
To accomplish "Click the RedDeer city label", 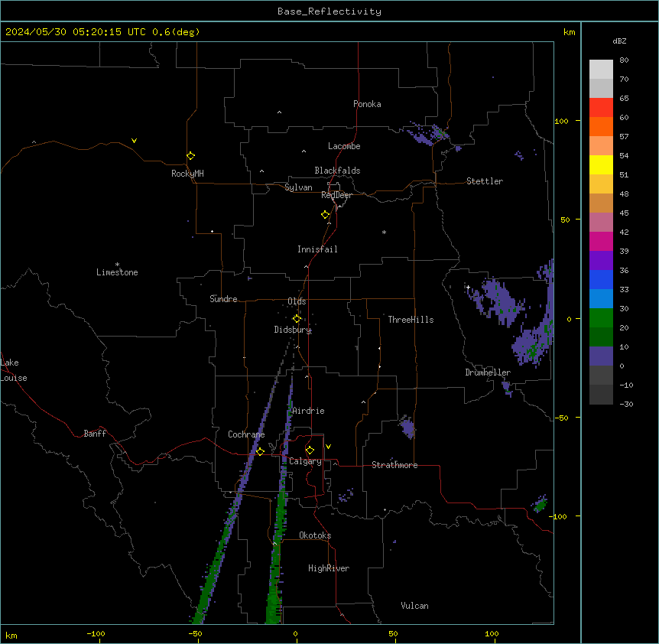I will pos(336,195).
